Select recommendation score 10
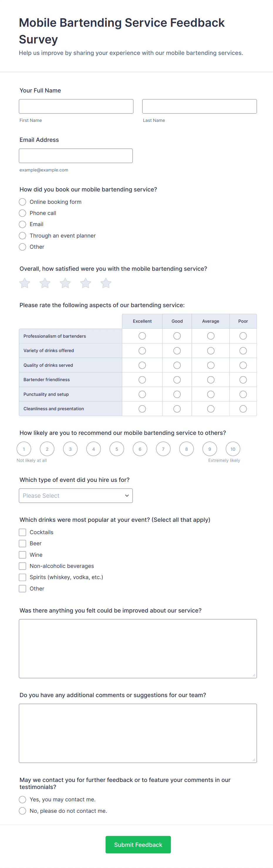 (x=233, y=449)
